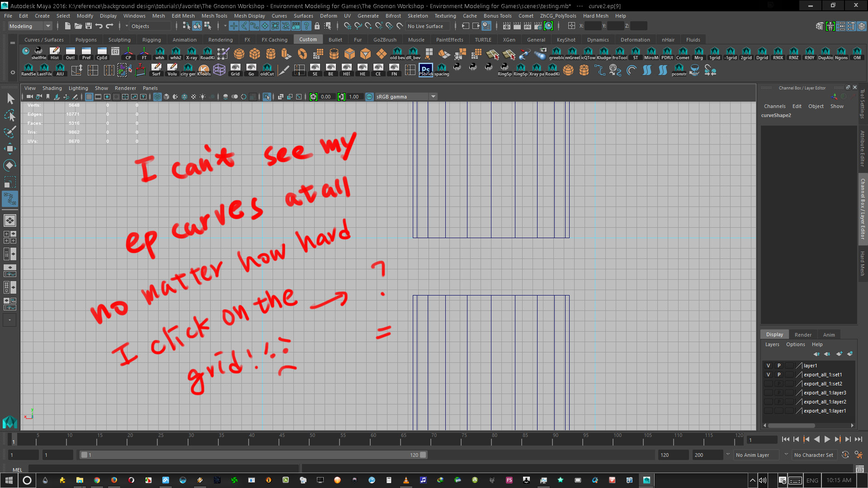Switch to the Sculpting shelf tab
The image size is (868, 488).
[119, 40]
